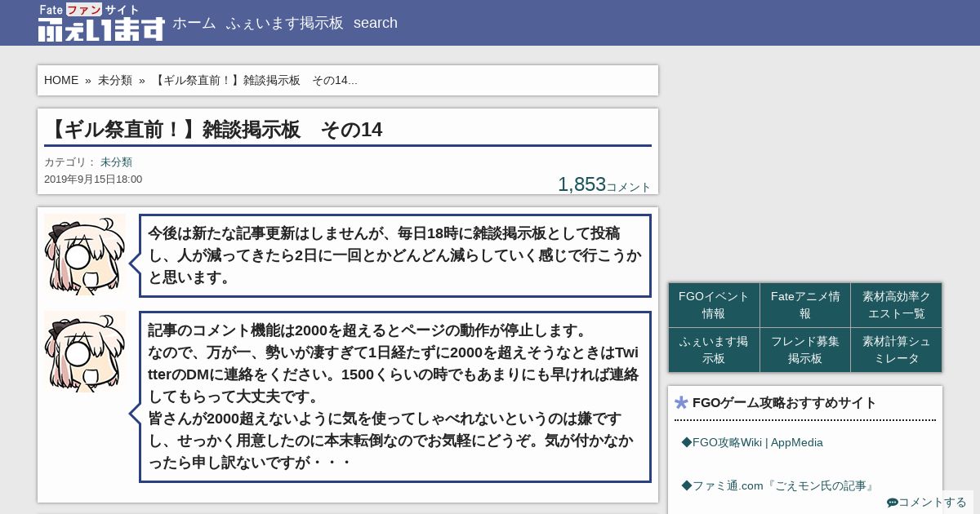The image size is (980, 514).
Task: Jump to the 1,853 コメント count link
Action: pyautogui.click(x=604, y=184)
